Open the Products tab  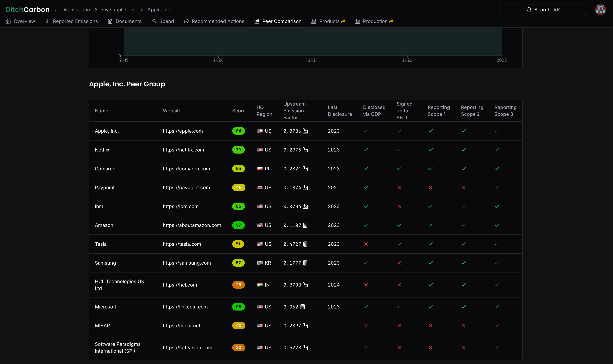pyautogui.click(x=328, y=21)
